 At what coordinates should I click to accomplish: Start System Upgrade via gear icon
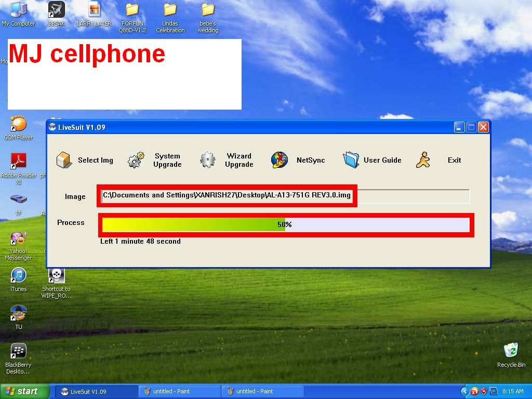coord(136,160)
